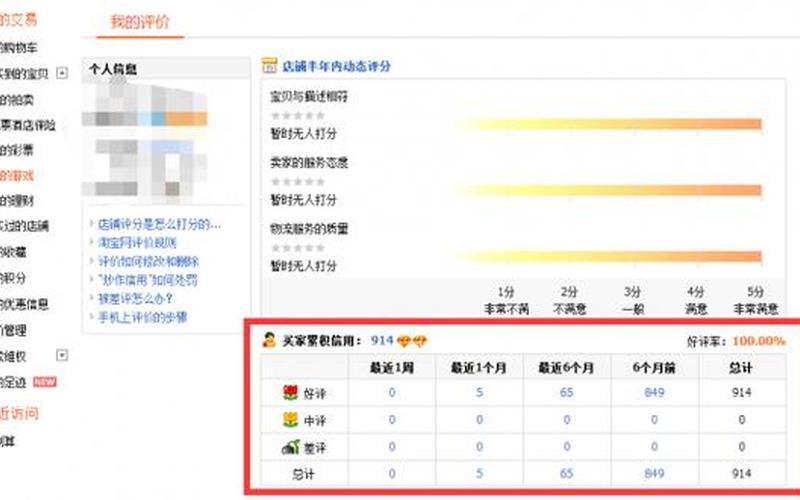Open the 的理财 sidebar item
Viewport: 800px width, 500px height.
pos(16,201)
